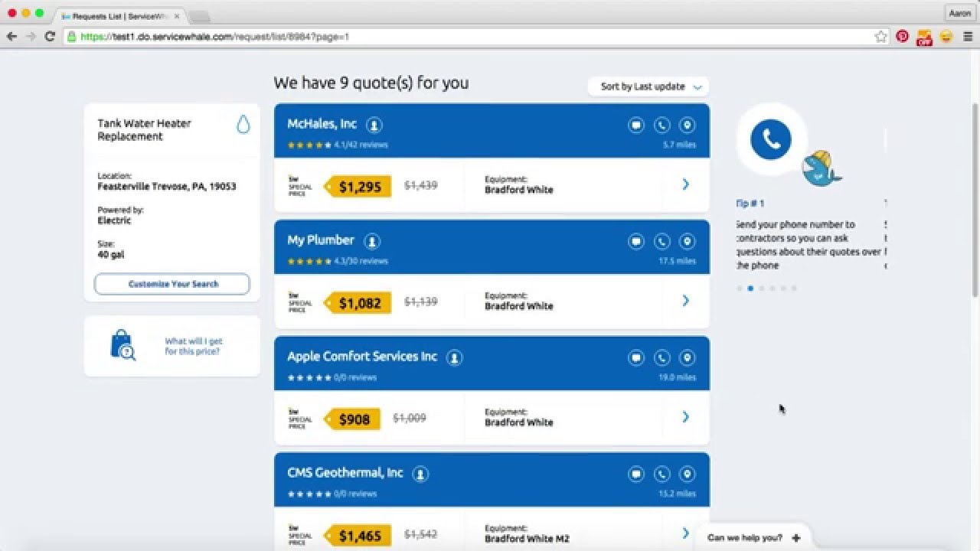Image resolution: width=980 pixels, height=551 pixels.
Task: Select the first tip carousel dot
Action: click(x=740, y=289)
